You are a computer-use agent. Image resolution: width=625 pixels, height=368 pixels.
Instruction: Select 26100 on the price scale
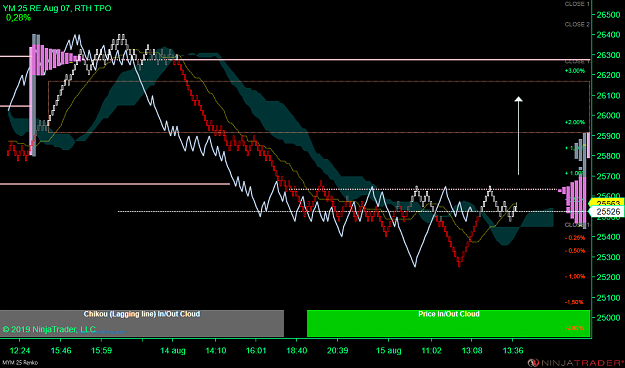[x=608, y=96]
